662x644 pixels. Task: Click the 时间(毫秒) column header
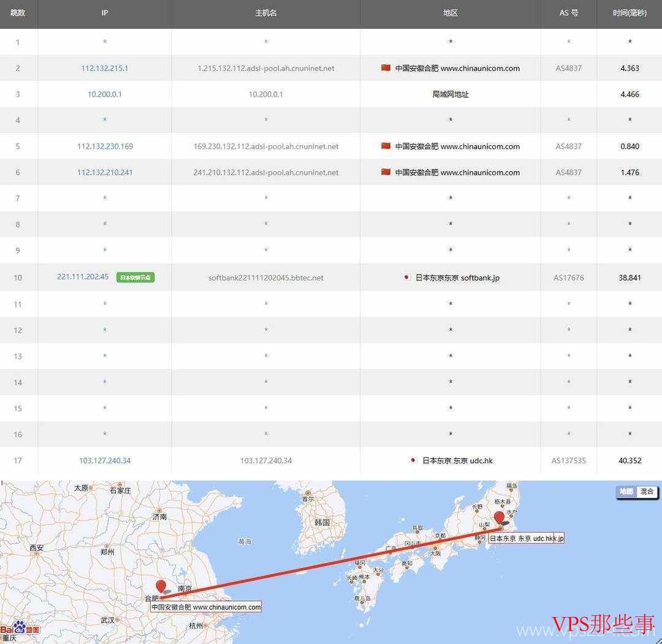pos(630,13)
